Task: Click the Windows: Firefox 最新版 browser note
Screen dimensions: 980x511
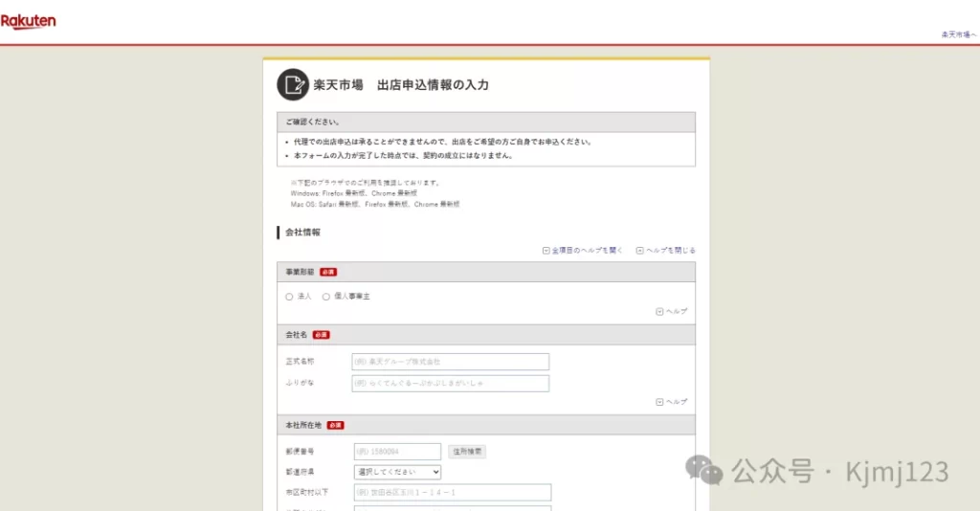Action: tap(354, 193)
